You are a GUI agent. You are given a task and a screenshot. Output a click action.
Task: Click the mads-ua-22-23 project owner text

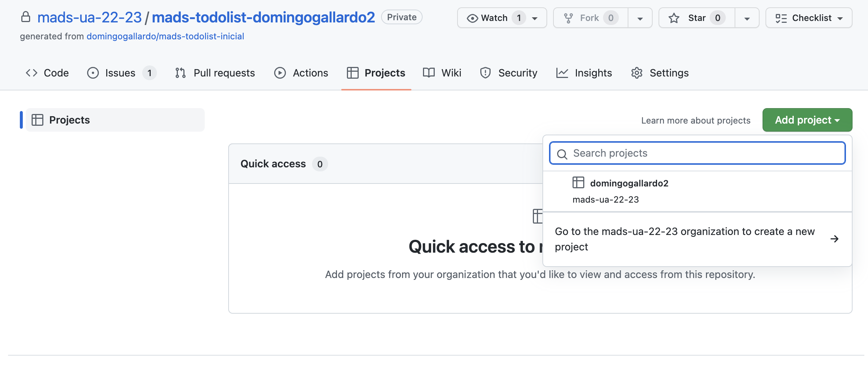606,200
